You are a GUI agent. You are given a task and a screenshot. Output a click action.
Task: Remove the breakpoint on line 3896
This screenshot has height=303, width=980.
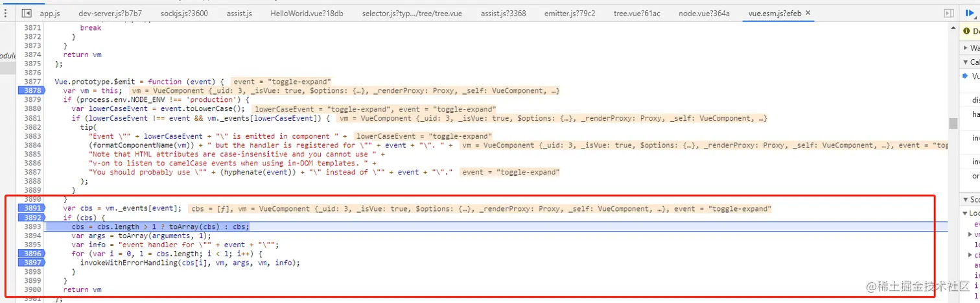click(33, 254)
